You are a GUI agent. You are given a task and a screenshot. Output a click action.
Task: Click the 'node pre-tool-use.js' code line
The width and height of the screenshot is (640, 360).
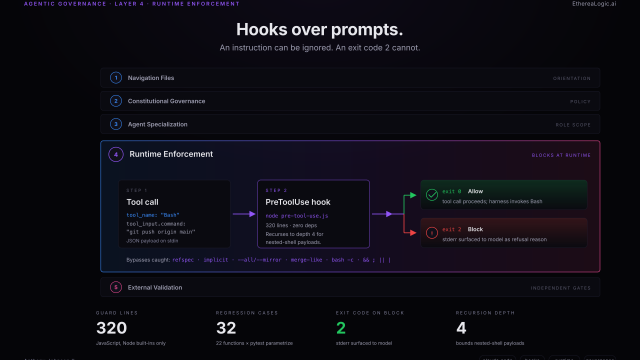click(x=297, y=216)
